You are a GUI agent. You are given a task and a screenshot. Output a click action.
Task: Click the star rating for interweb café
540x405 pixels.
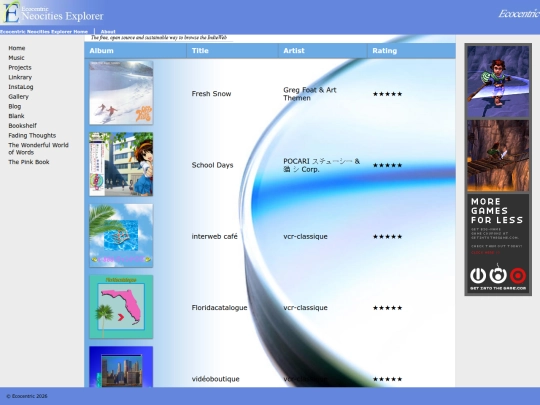(387, 236)
